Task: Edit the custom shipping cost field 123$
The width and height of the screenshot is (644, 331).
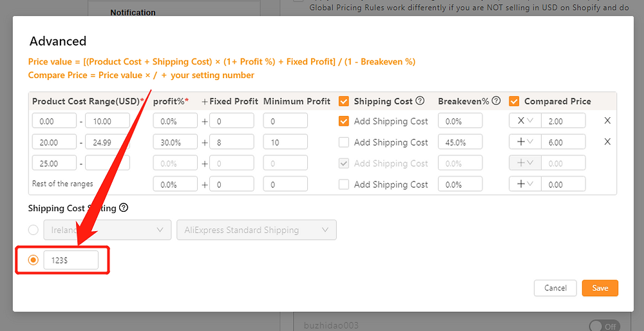Action: [x=71, y=260]
